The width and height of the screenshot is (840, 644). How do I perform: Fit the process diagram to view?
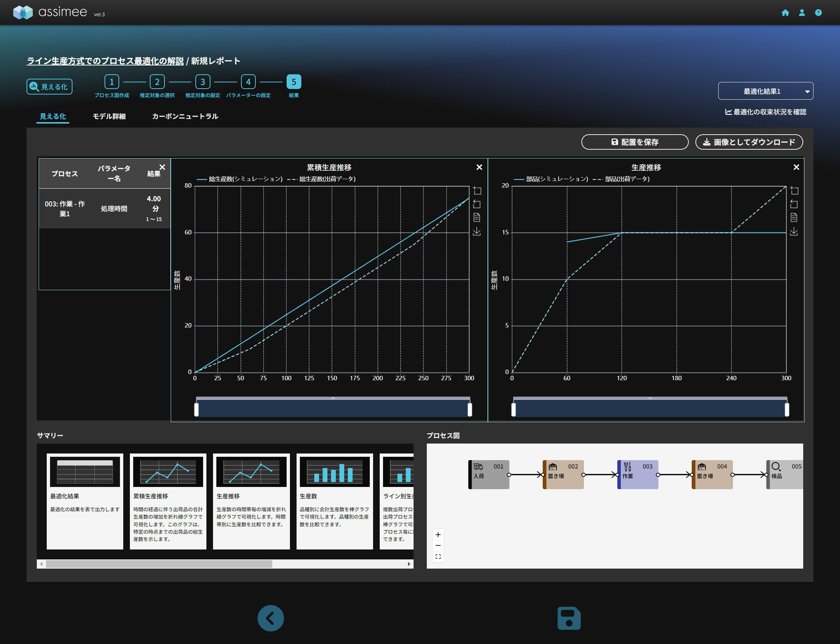click(438, 556)
